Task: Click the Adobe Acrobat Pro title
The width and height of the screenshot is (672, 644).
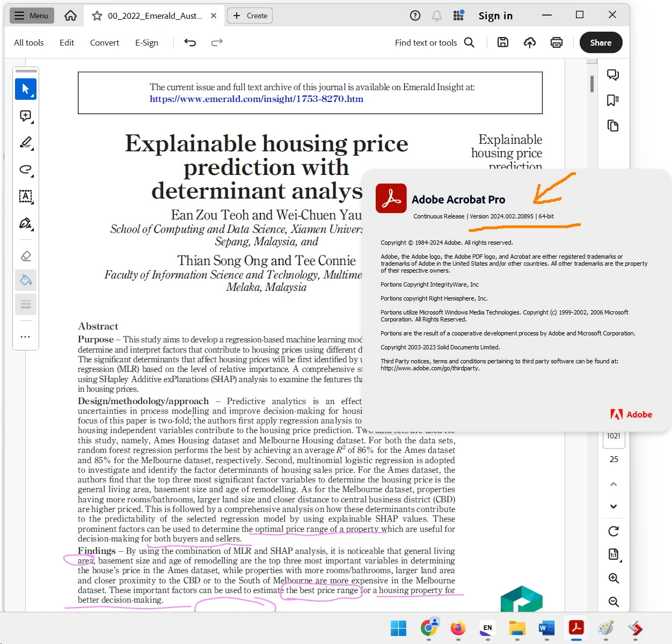Action: click(458, 200)
